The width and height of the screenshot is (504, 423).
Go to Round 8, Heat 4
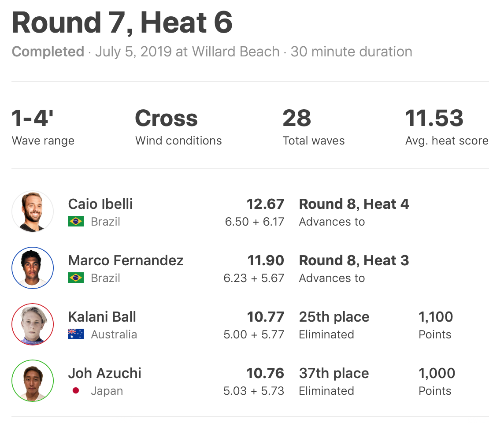click(x=354, y=204)
